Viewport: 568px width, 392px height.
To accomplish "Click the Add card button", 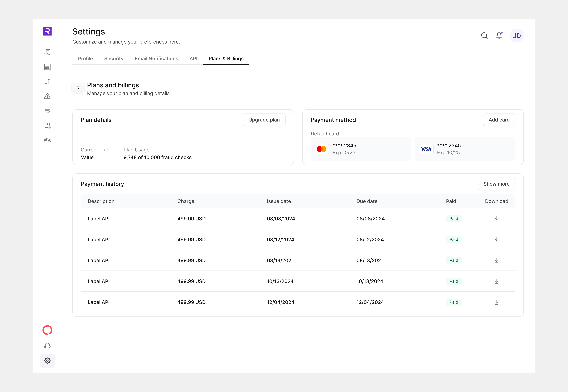I will [499, 120].
